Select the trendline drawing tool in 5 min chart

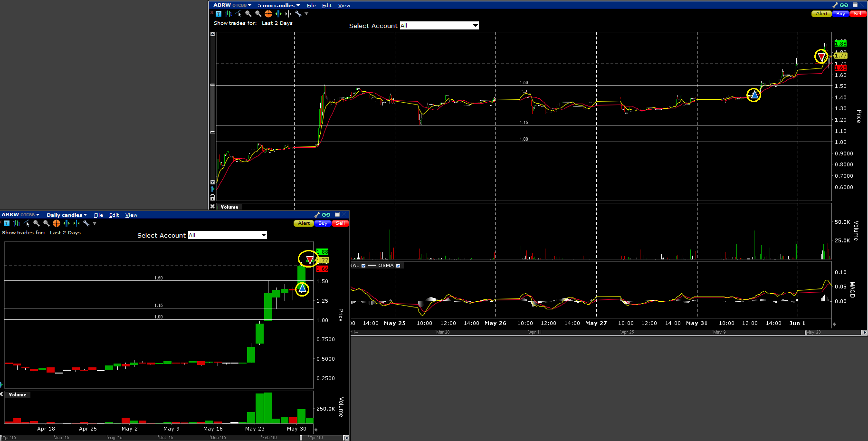pos(238,14)
